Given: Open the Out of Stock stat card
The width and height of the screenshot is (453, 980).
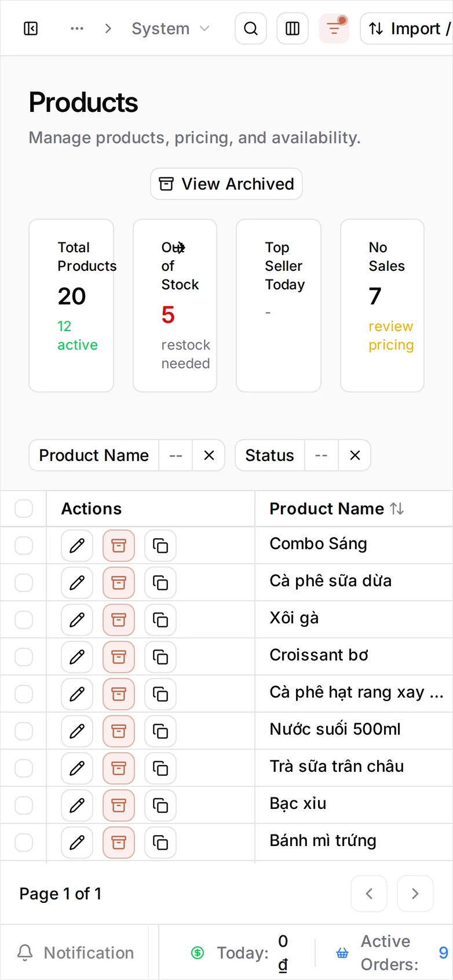Looking at the screenshot, I should coord(175,306).
